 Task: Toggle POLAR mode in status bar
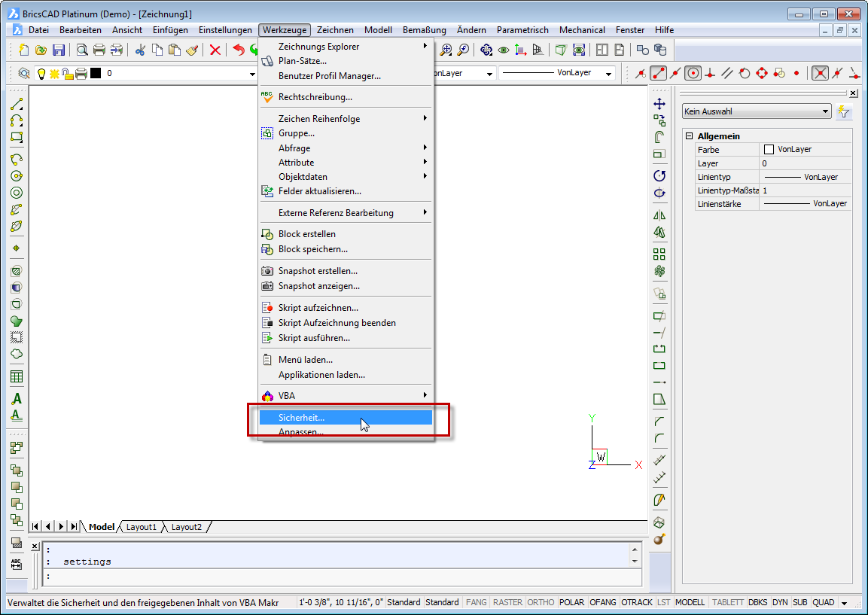(572, 602)
